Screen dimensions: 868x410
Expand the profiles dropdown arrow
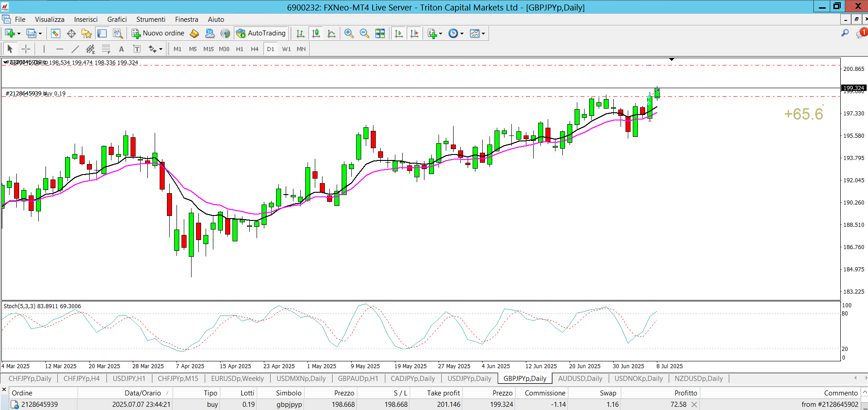[40, 34]
